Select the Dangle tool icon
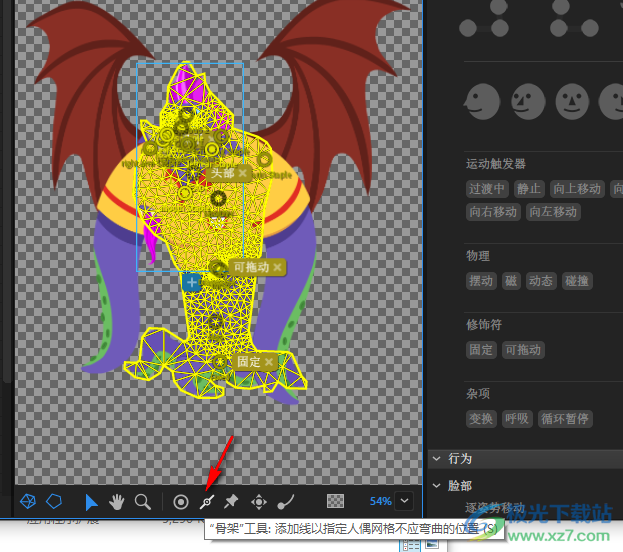The height and width of the screenshot is (552, 623). pyautogui.click(x=285, y=502)
